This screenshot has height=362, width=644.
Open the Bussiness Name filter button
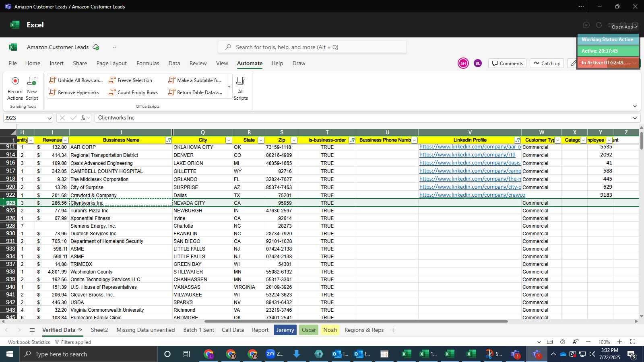coord(169,140)
